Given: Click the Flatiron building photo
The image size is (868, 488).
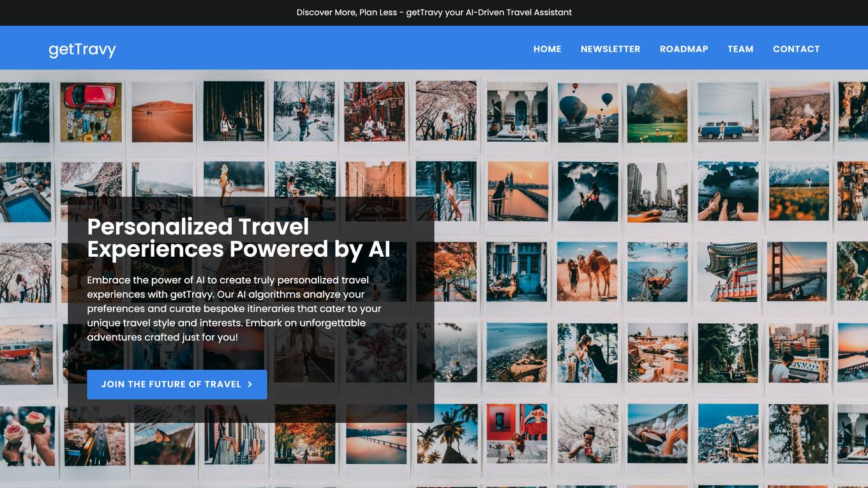Looking at the screenshot, I should coord(657,192).
